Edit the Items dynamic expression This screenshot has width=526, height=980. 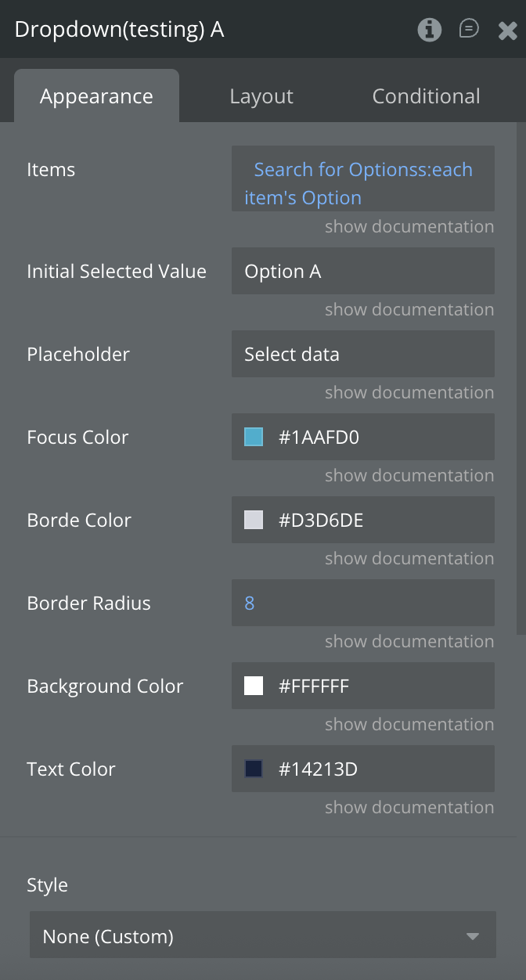coord(362,184)
